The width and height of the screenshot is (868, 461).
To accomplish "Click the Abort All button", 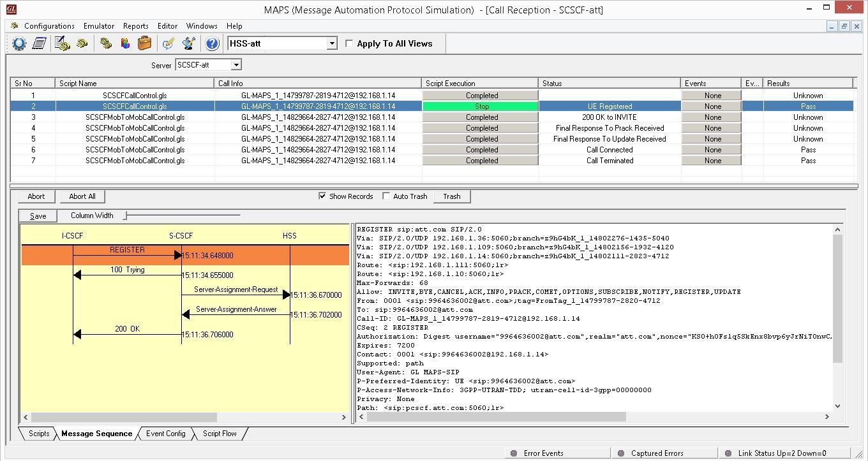I will click(82, 196).
